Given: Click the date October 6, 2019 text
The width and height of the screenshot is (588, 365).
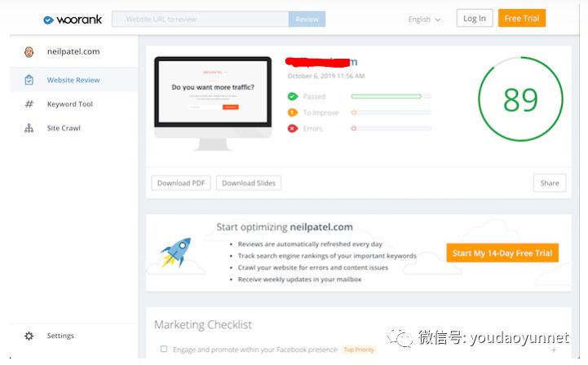Looking at the screenshot, I should [326, 76].
